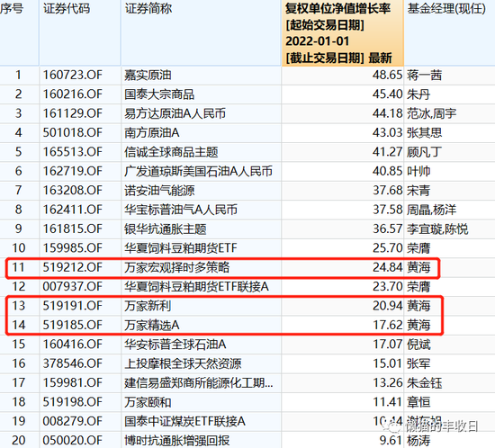Select manager name 蒋一茜
This screenshot has width=495, height=448.
(424, 75)
